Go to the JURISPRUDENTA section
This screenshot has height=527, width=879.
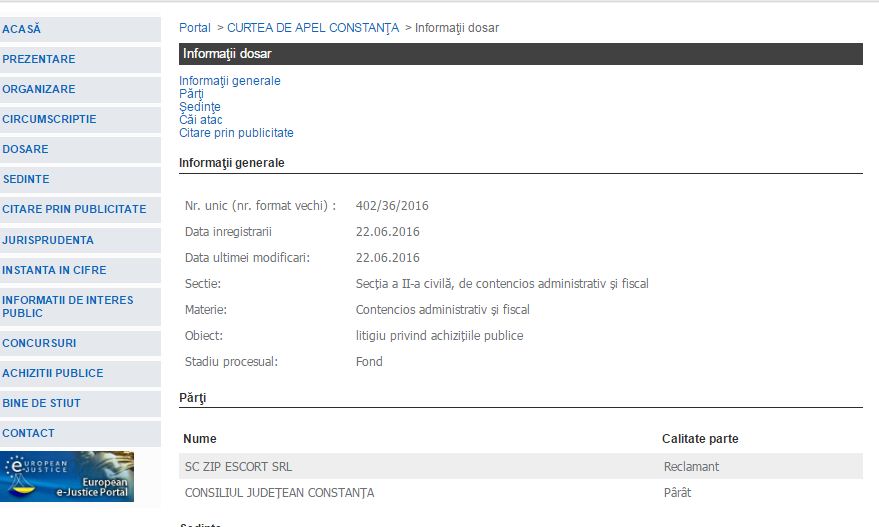pyautogui.click(x=48, y=240)
